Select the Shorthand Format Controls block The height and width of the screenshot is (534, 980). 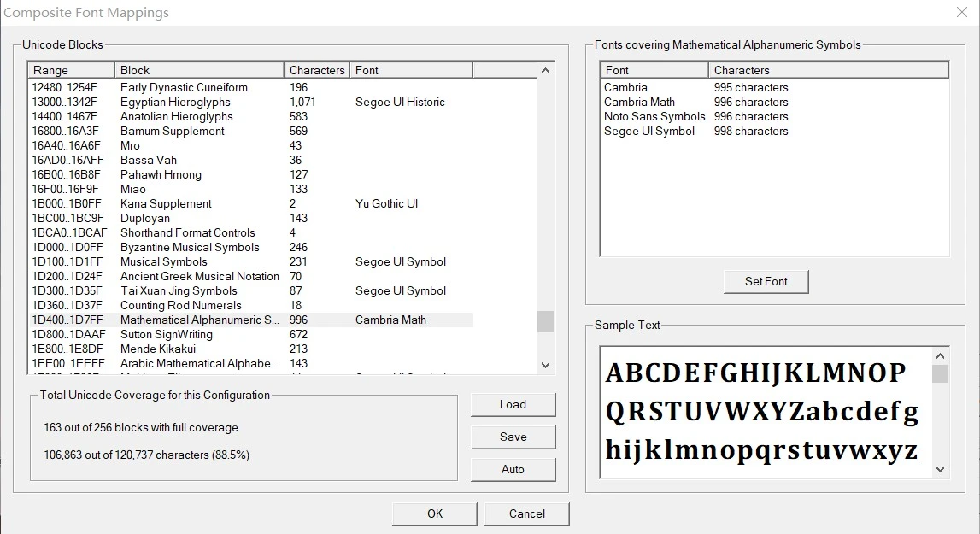251,232
